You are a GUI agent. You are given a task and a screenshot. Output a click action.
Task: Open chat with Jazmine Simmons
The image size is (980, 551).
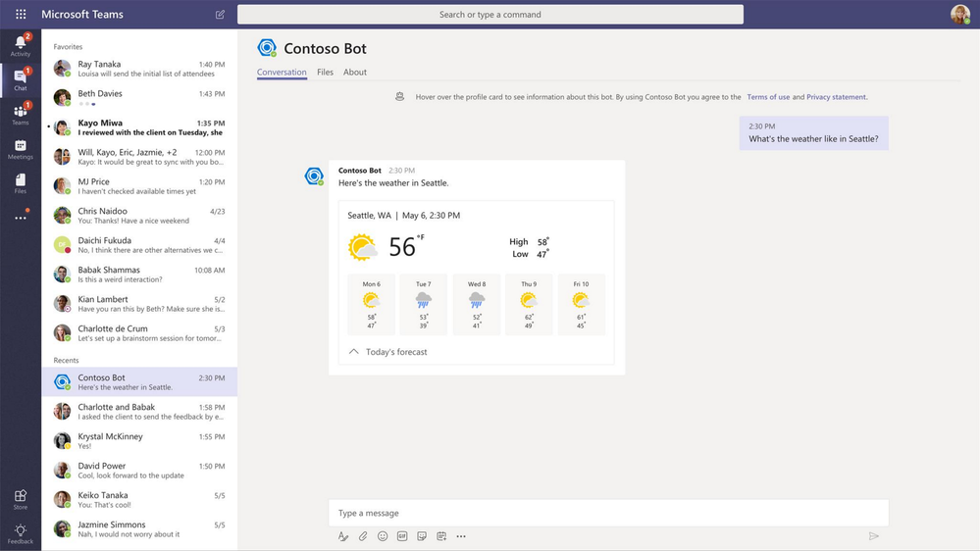139,528
